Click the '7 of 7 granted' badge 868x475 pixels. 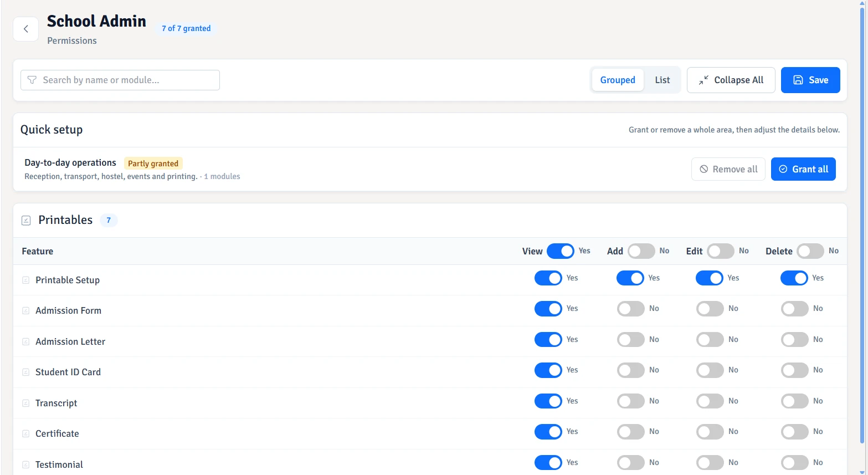tap(186, 28)
